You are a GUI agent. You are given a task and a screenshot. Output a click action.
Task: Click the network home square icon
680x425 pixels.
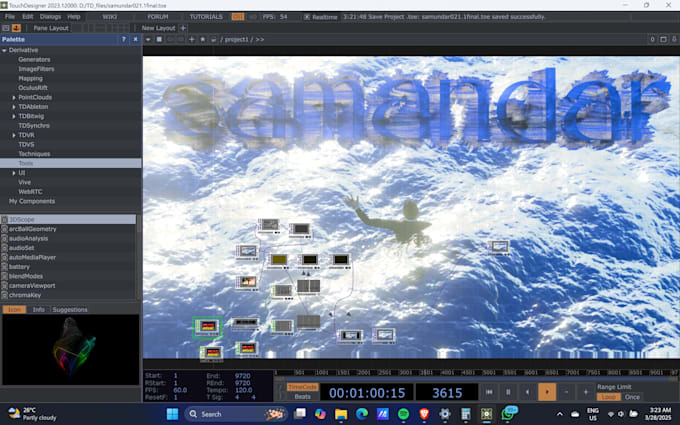159,39
